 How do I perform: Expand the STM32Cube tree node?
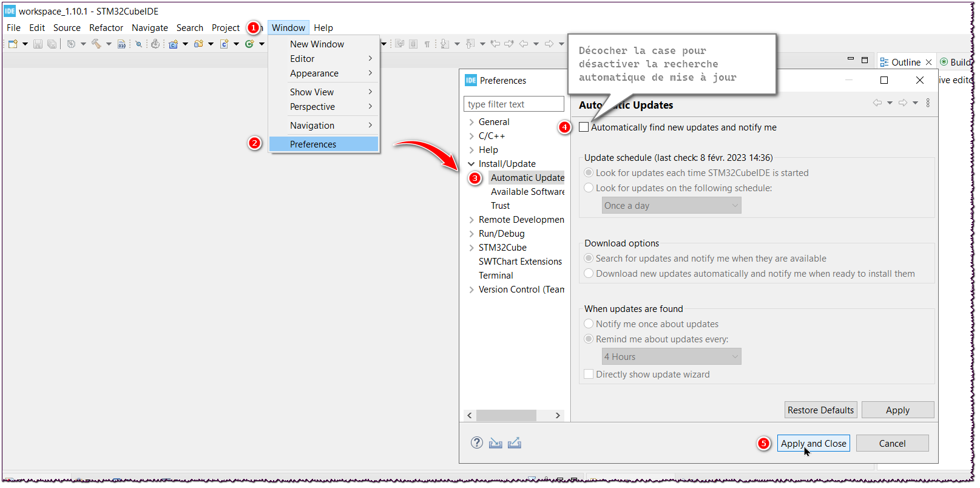(471, 248)
